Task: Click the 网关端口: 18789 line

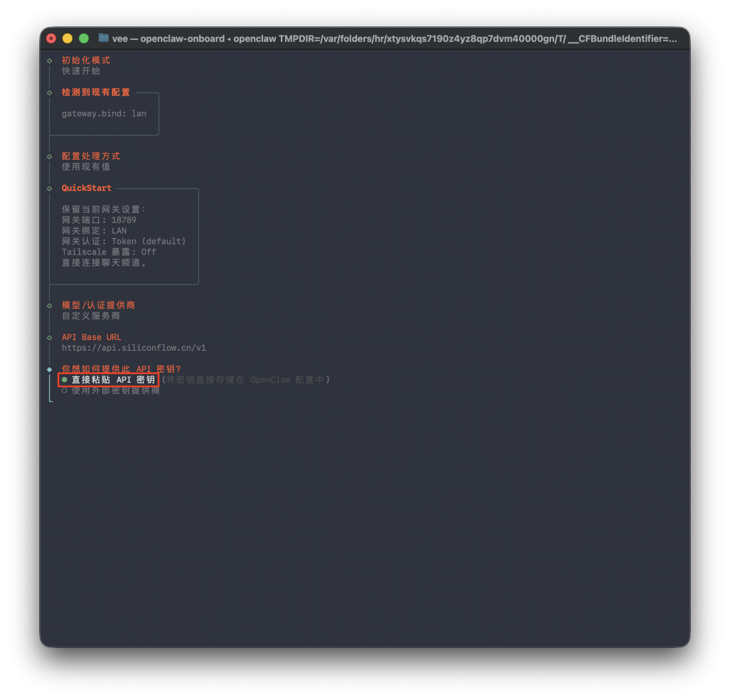Action: pyautogui.click(x=99, y=220)
